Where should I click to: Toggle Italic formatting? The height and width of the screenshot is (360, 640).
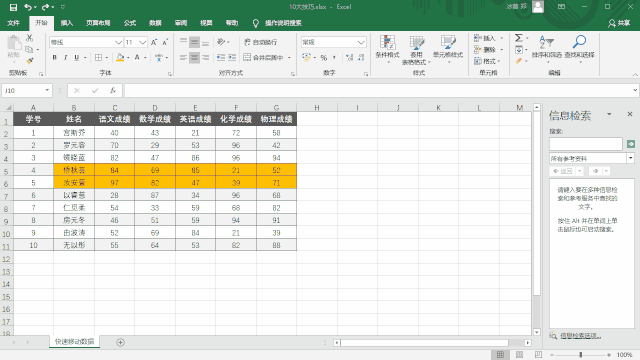coord(65,58)
